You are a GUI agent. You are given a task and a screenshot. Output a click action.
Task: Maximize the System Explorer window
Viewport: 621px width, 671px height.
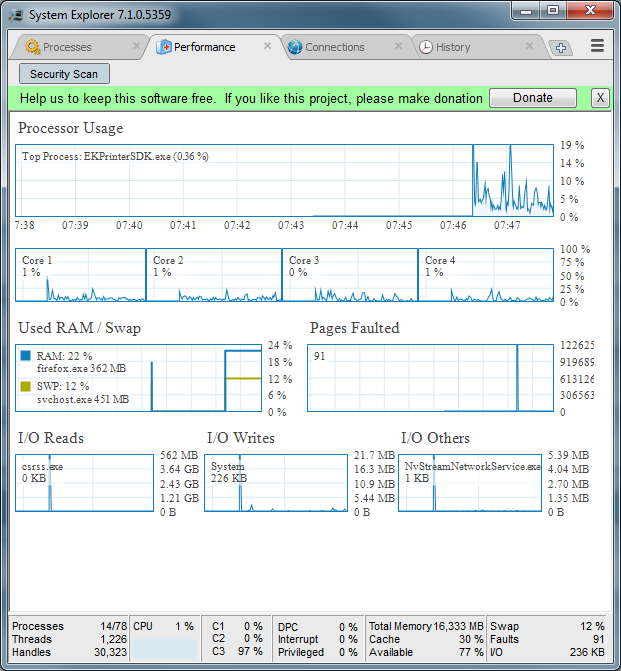[553, 11]
